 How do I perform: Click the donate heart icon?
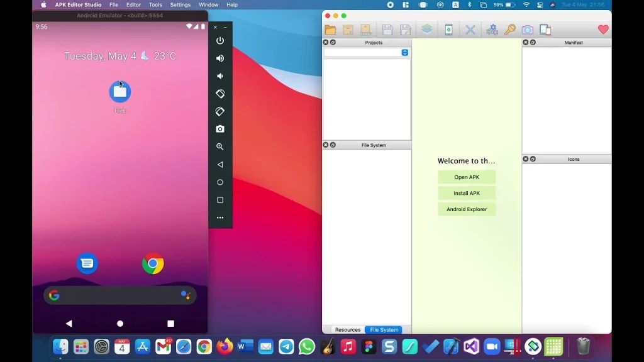click(602, 29)
